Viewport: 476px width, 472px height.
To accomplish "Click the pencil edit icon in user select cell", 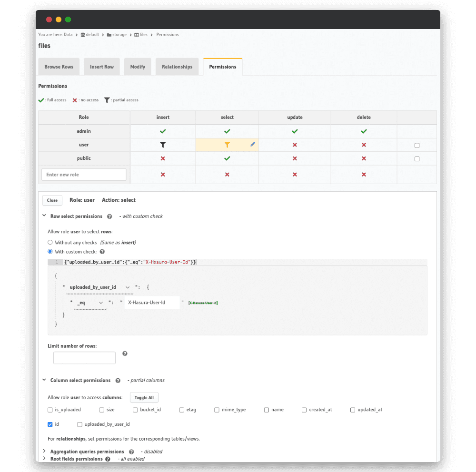I will pos(253,144).
